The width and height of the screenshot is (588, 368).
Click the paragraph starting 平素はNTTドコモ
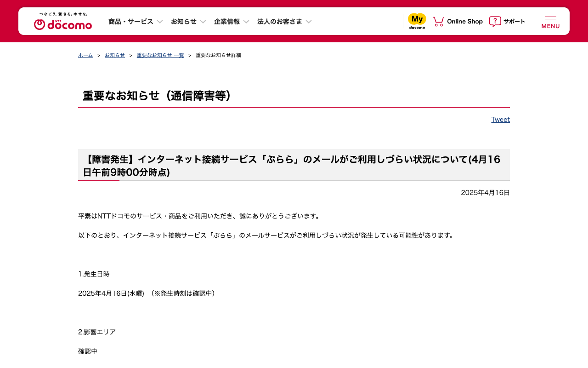pos(200,216)
